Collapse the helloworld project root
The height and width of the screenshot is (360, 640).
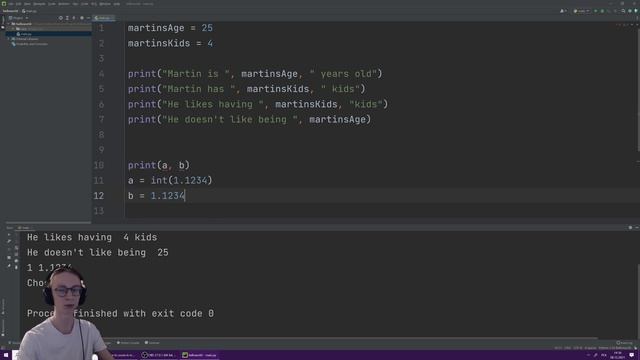pos(8,24)
